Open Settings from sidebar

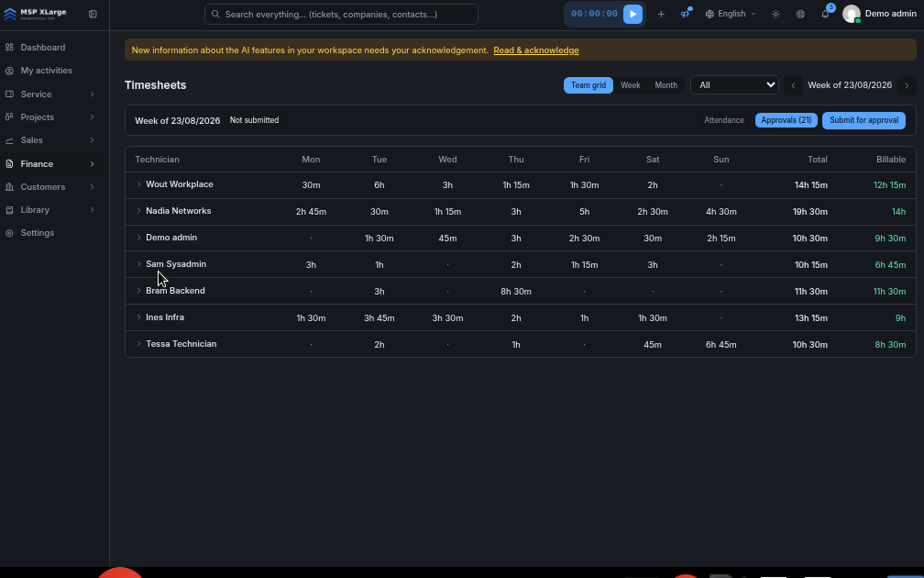pos(37,233)
